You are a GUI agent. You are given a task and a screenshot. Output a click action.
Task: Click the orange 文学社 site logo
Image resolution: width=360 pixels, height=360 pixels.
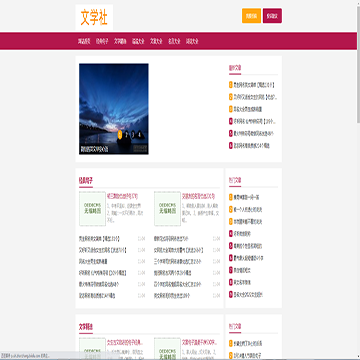(x=94, y=17)
